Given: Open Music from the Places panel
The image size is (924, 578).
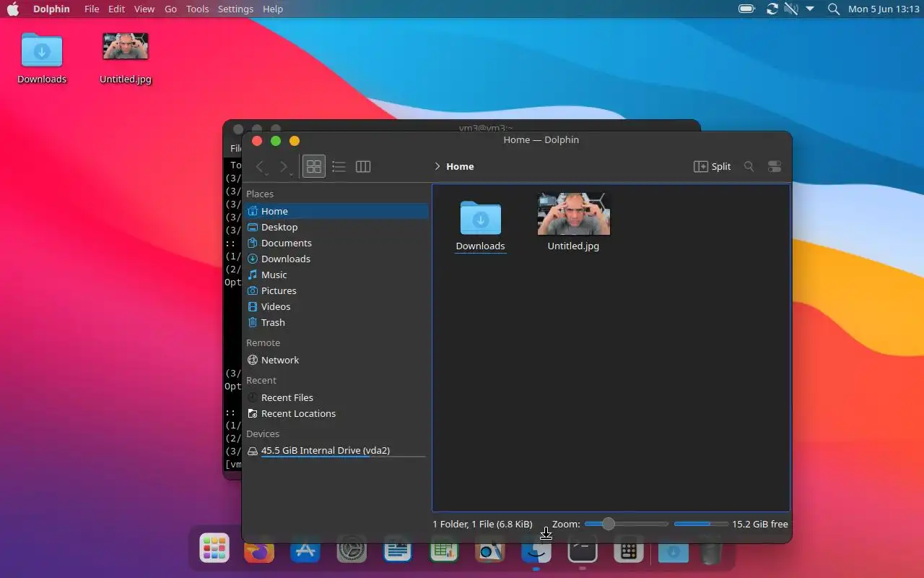Looking at the screenshot, I should 336,275.
